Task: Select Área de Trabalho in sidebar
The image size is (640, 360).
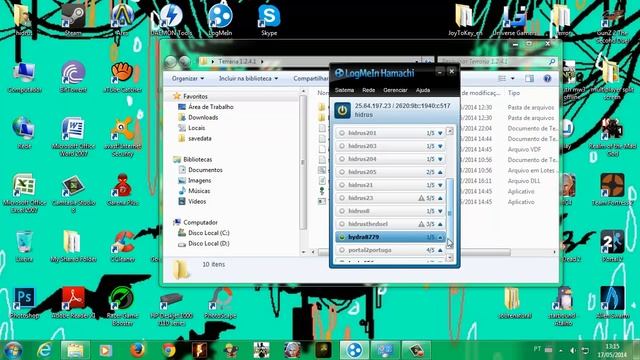Action: [x=211, y=107]
